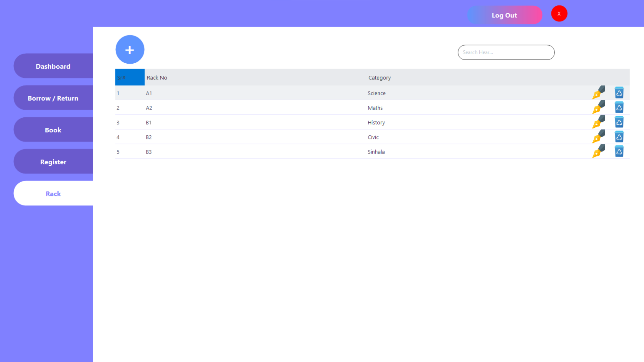
Task: Edit the Civic rack row
Action: (x=598, y=137)
